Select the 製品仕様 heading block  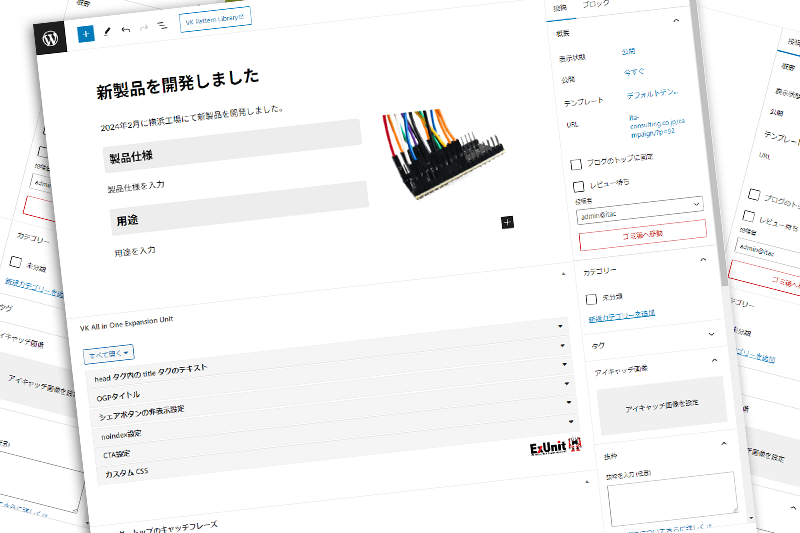point(233,146)
